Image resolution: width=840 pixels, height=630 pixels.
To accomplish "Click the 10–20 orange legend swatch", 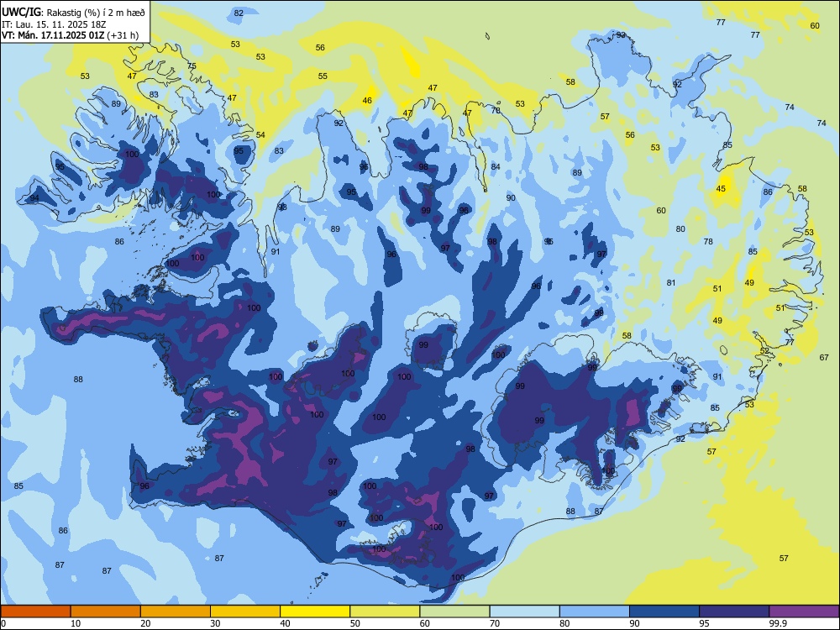I will point(106,612).
